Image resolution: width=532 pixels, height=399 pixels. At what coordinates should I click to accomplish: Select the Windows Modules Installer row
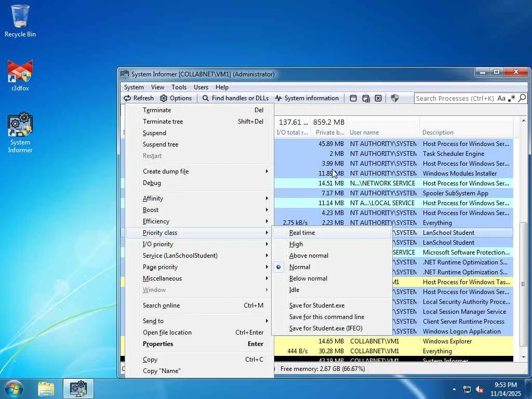coord(394,174)
